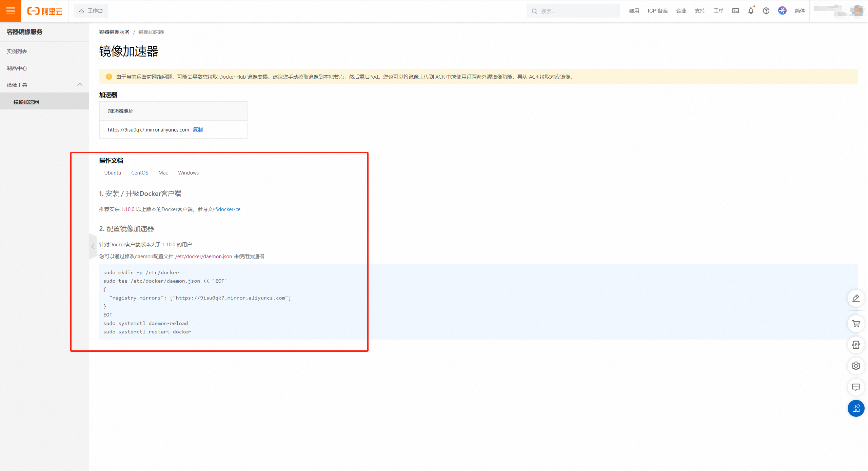The height and width of the screenshot is (471, 868).
Task: Switch to the Mac tab
Action: [x=163, y=172]
